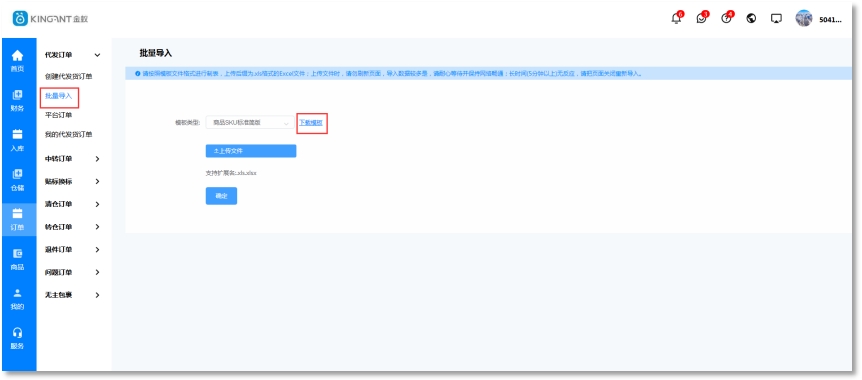Screen dimensions: 862x380
Task: Click the blue 确定 confirm button
Action: (221, 196)
